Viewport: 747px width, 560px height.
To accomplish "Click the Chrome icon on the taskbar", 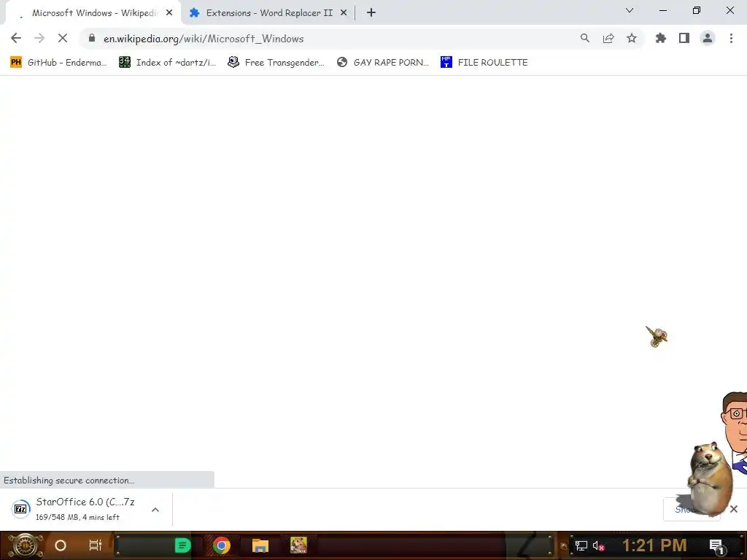I will [x=222, y=545].
